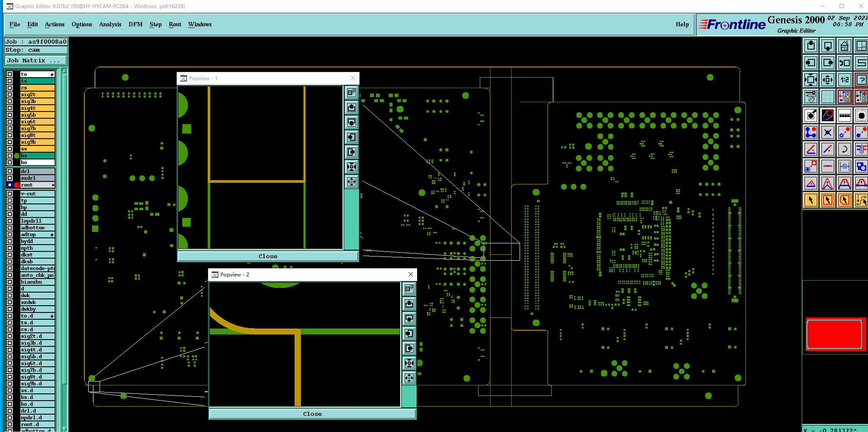Select the rotate arrow tool icon
Viewport: 868px width, 432px height.
[844, 149]
